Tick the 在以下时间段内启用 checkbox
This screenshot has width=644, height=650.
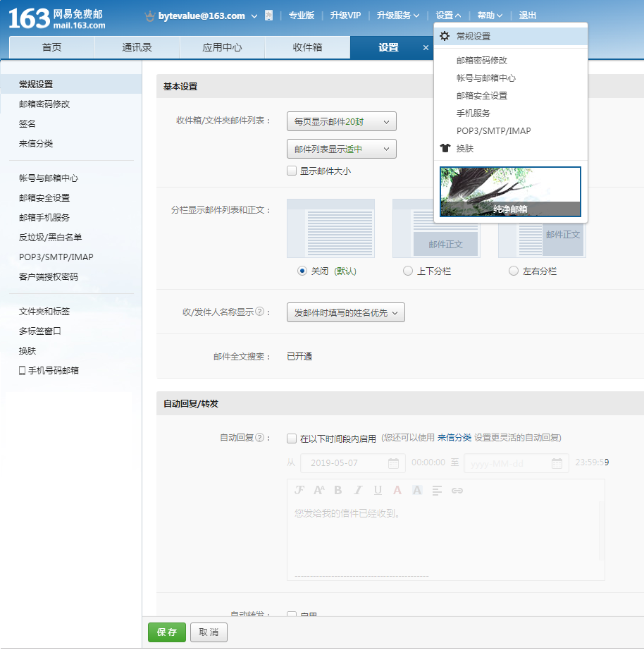[x=292, y=439]
